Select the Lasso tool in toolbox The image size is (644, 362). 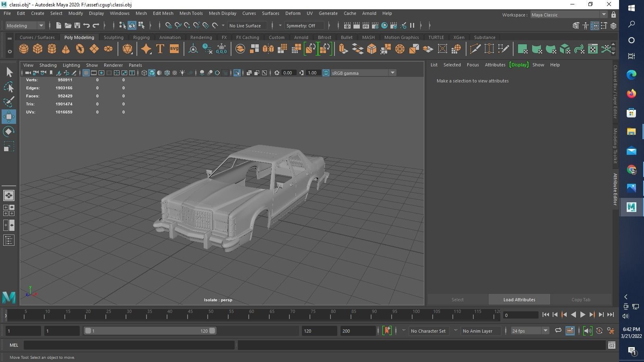tap(9, 87)
